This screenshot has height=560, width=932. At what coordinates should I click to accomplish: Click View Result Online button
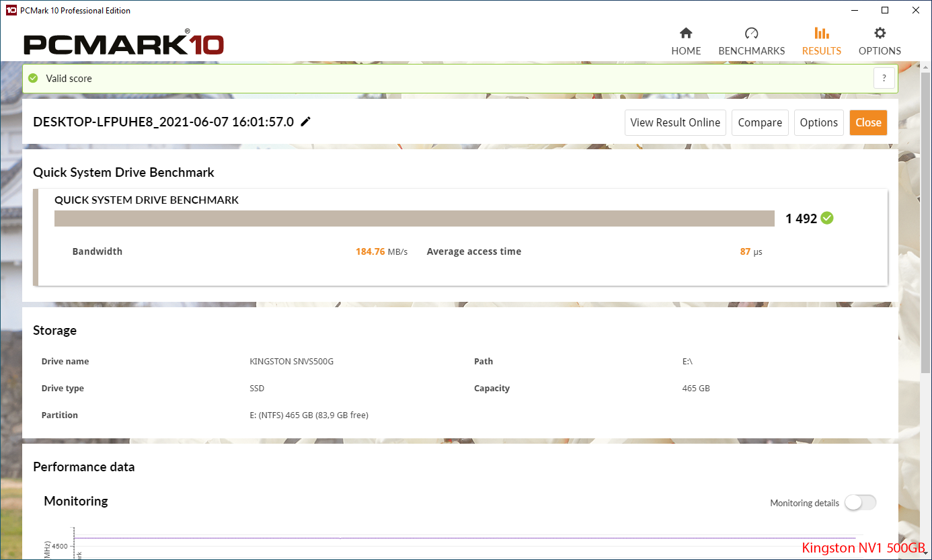675,122
